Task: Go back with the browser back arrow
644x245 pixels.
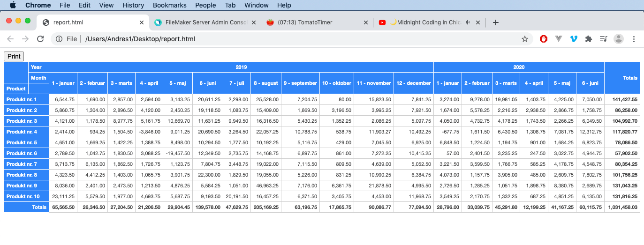Action: (10, 39)
